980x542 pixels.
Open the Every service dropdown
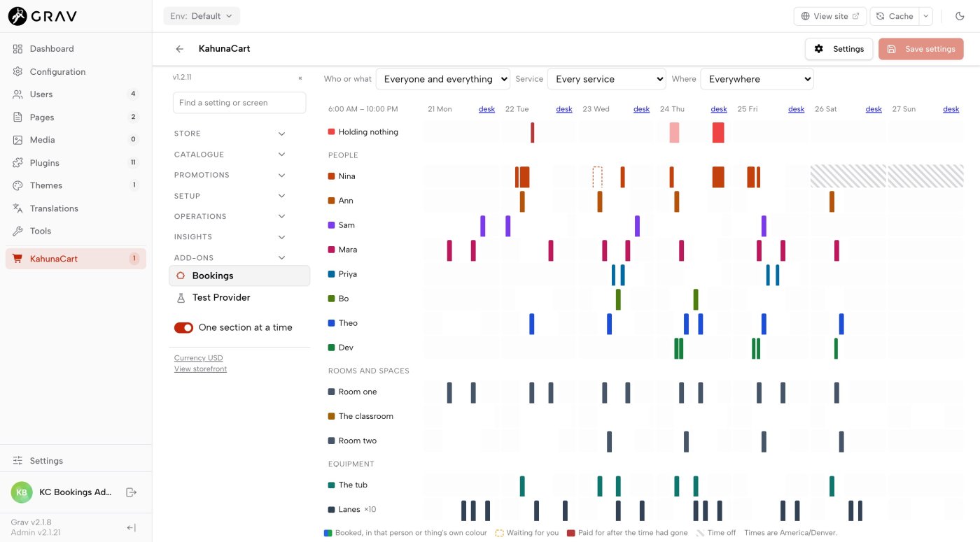(x=606, y=79)
